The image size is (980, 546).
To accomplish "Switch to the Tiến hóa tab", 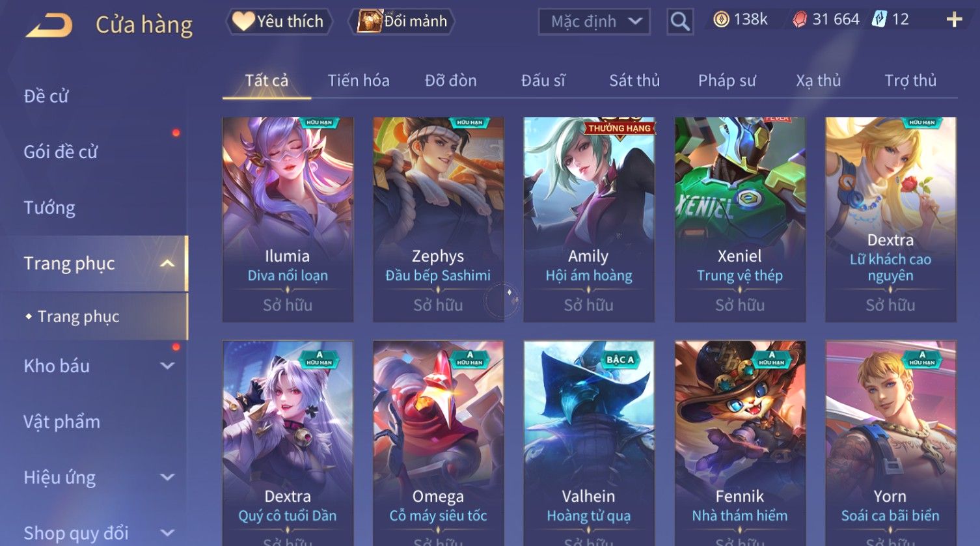I will pyautogui.click(x=359, y=81).
